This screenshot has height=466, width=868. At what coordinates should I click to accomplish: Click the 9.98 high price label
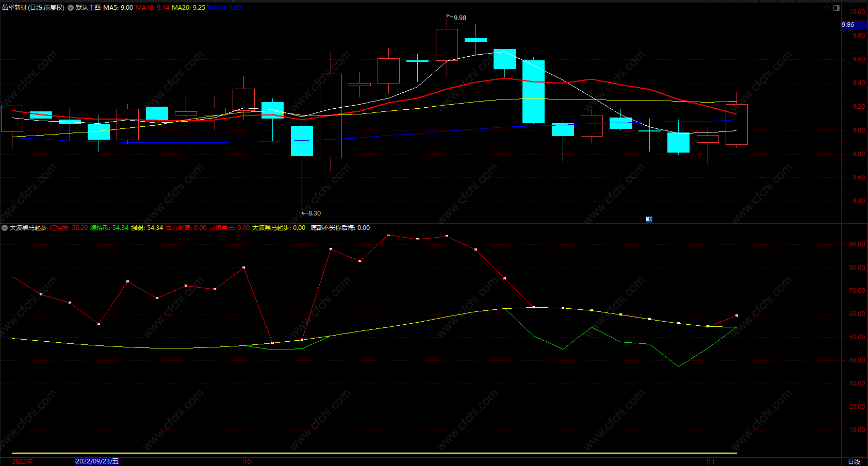(460, 18)
